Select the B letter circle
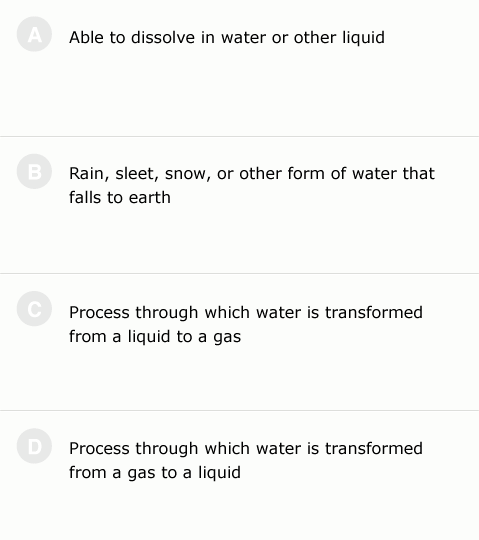The width and height of the screenshot is (479, 540). [34, 171]
